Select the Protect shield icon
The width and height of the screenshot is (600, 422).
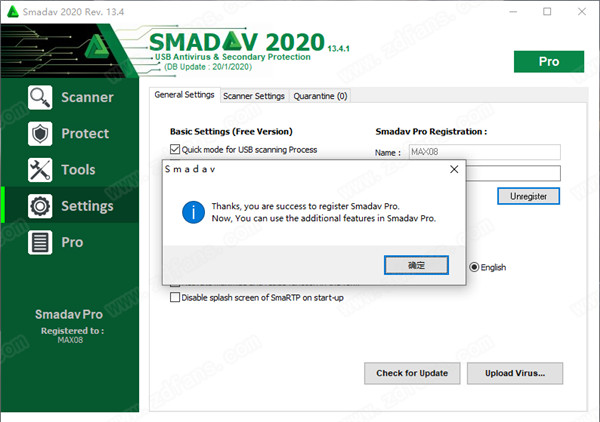pyautogui.click(x=40, y=134)
